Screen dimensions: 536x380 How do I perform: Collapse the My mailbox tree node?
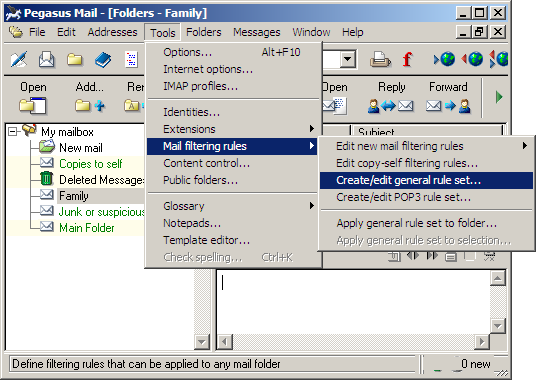click(12, 132)
